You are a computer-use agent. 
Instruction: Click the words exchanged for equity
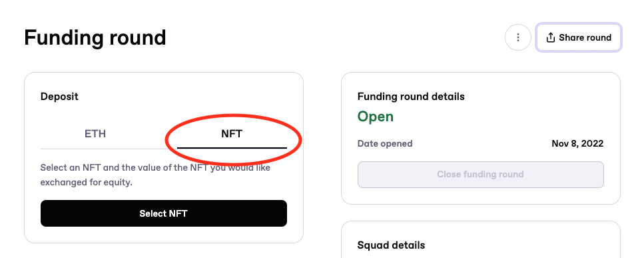click(87, 183)
